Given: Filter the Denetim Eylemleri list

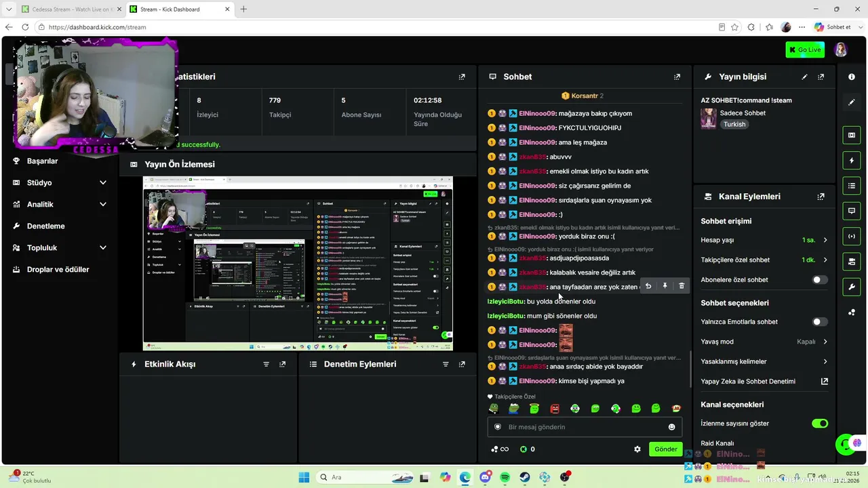Looking at the screenshot, I should pos(446,365).
